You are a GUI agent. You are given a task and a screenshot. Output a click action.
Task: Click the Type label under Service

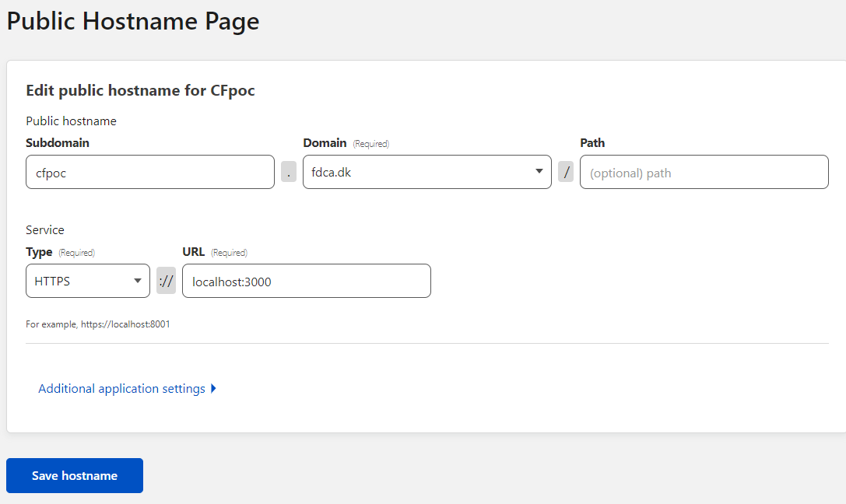click(x=39, y=252)
